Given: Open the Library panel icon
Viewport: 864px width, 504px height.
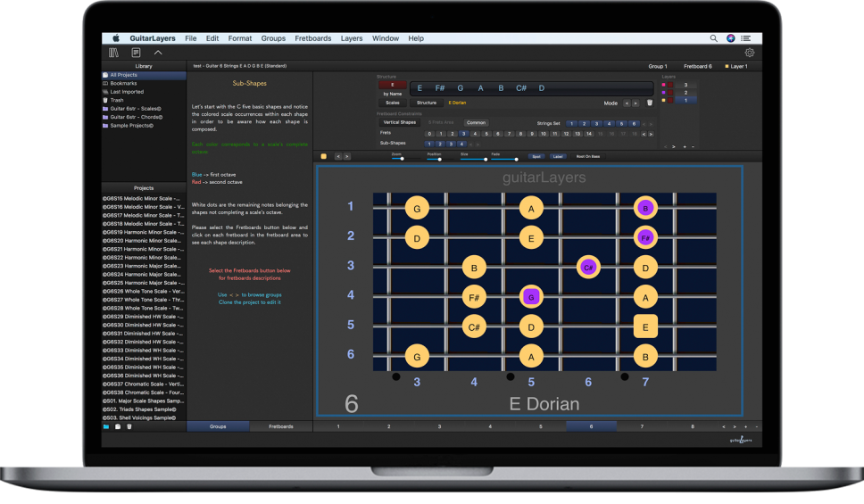Looking at the screenshot, I should 114,53.
